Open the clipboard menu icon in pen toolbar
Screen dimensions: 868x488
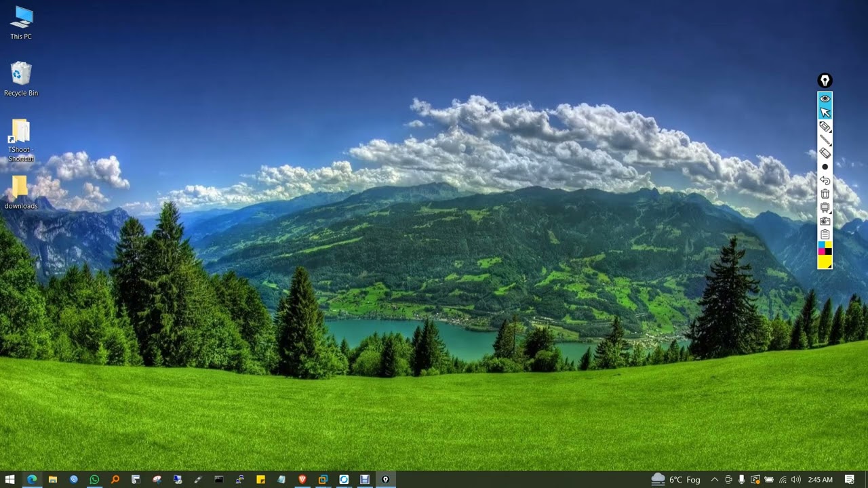(825, 235)
